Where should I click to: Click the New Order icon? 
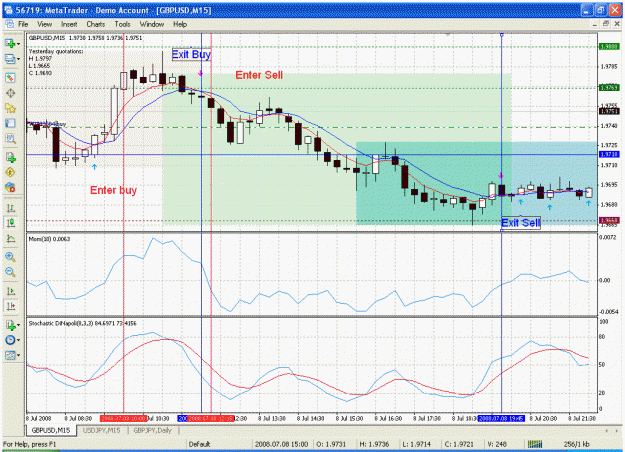10,157
